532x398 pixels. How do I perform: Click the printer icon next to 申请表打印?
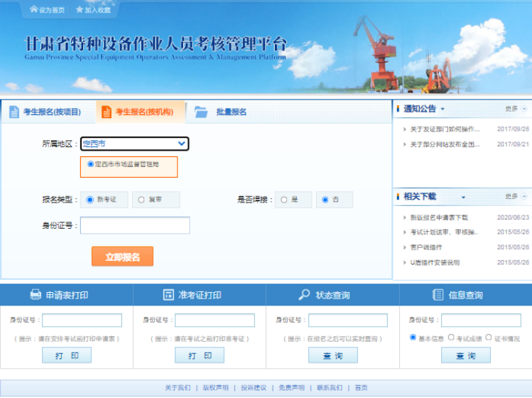[36, 295]
